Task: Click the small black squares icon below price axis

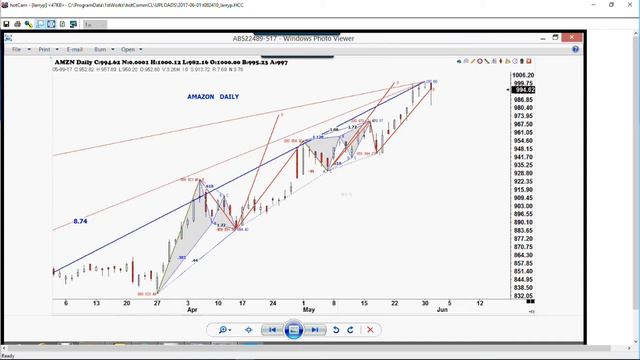Action: pyautogui.click(x=530, y=301)
